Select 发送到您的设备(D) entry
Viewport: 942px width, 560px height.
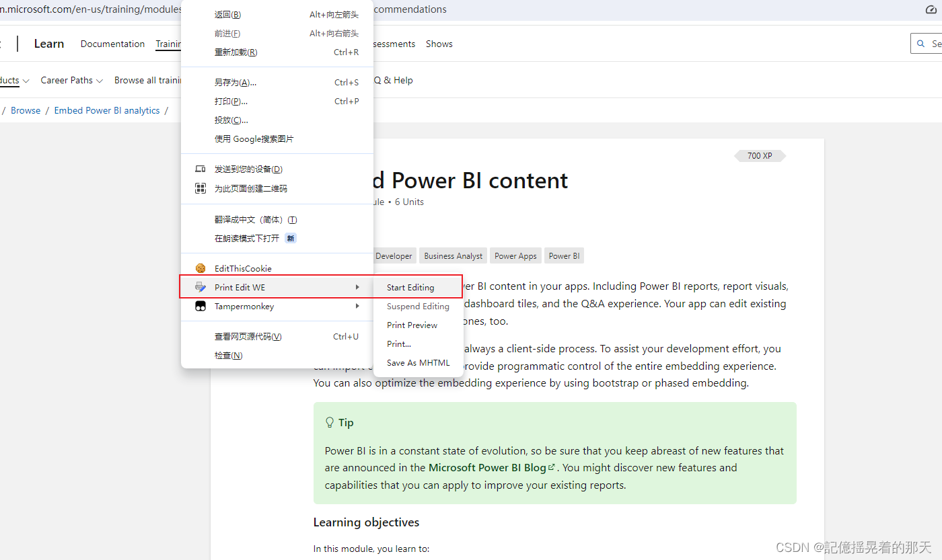click(277, 169)
